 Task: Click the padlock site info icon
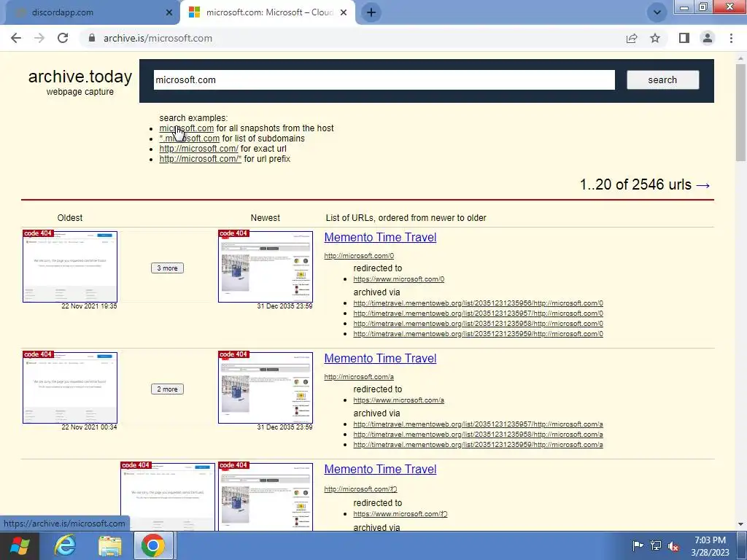click(x=92, y=38)
